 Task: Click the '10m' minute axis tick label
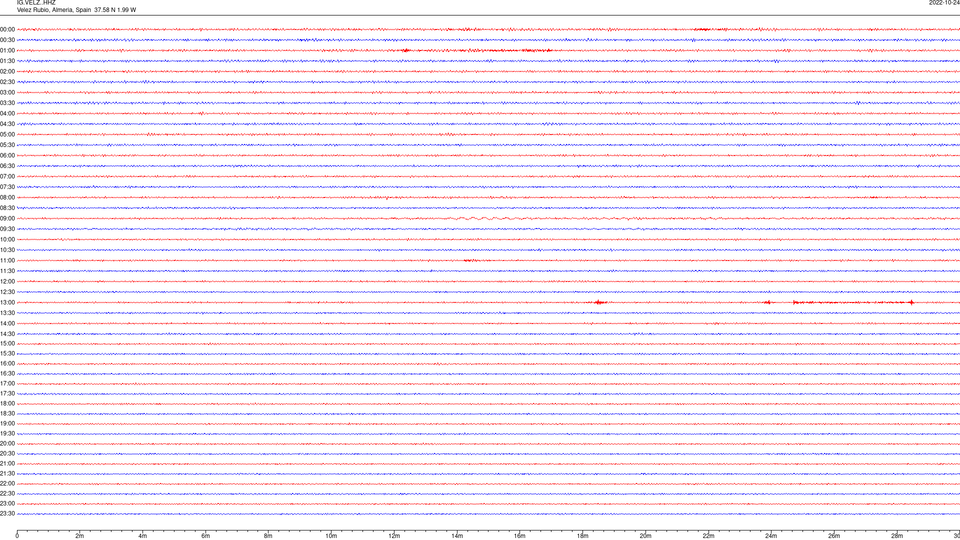pyautogui.click(x=331, y=536)
